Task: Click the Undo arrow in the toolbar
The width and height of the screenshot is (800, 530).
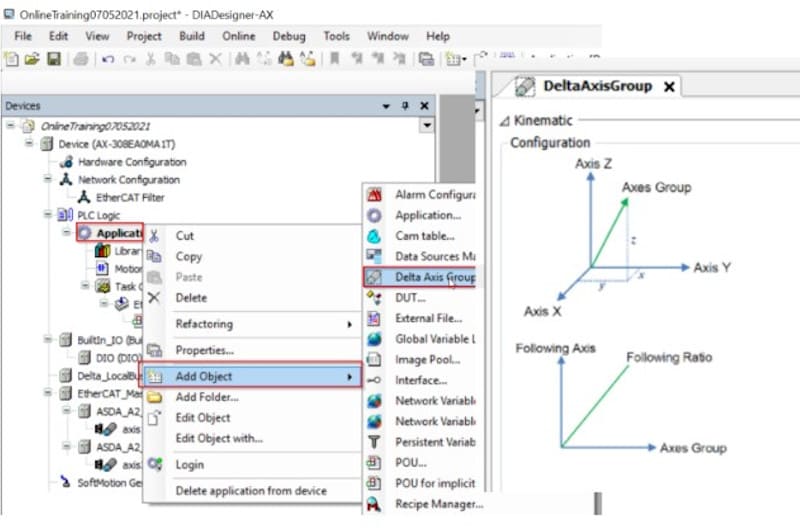Action: click(x=107, y=60)
